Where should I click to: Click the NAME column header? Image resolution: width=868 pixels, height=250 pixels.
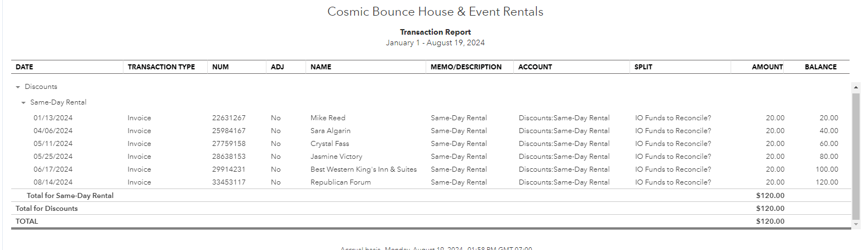click(321, 67)
